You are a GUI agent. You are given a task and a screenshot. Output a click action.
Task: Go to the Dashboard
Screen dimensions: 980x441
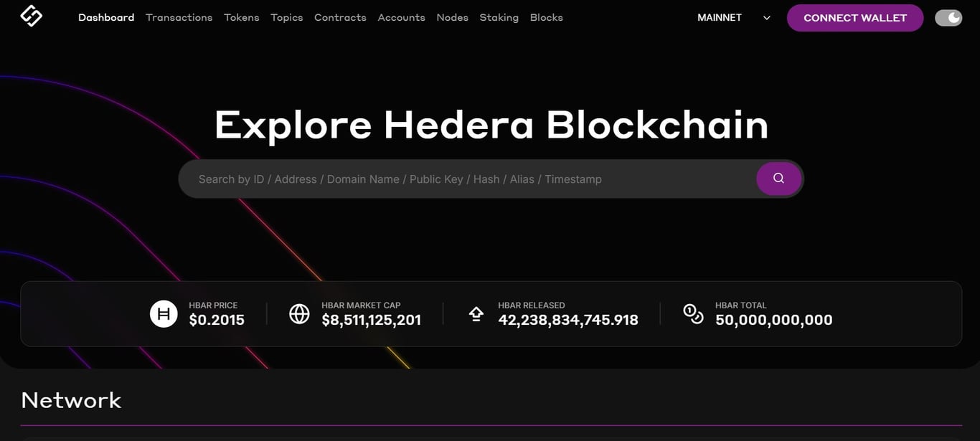(105, 17)
